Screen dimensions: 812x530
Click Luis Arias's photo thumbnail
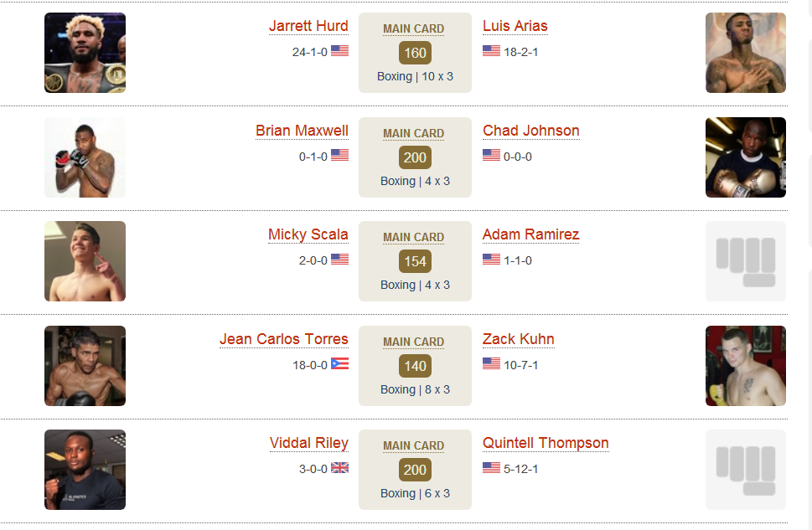[x=746, y=53]
